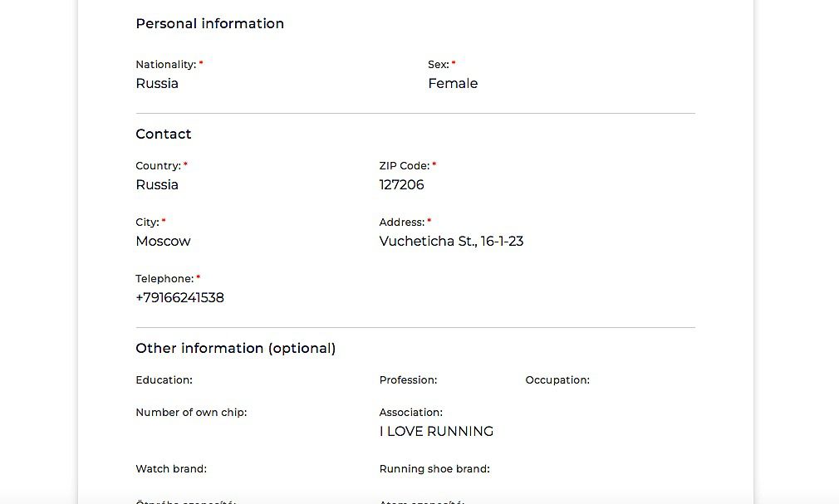839x504 pixels.
Task: Click the ZIP Code value 127206
Action: tap(401, 184)
